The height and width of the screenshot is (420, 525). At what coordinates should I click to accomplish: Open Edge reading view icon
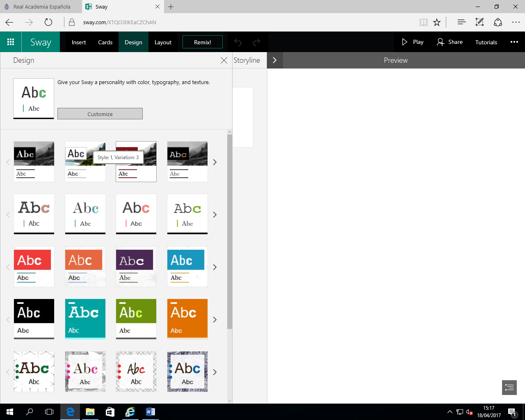pyautogui.click(x=424, y=22)
